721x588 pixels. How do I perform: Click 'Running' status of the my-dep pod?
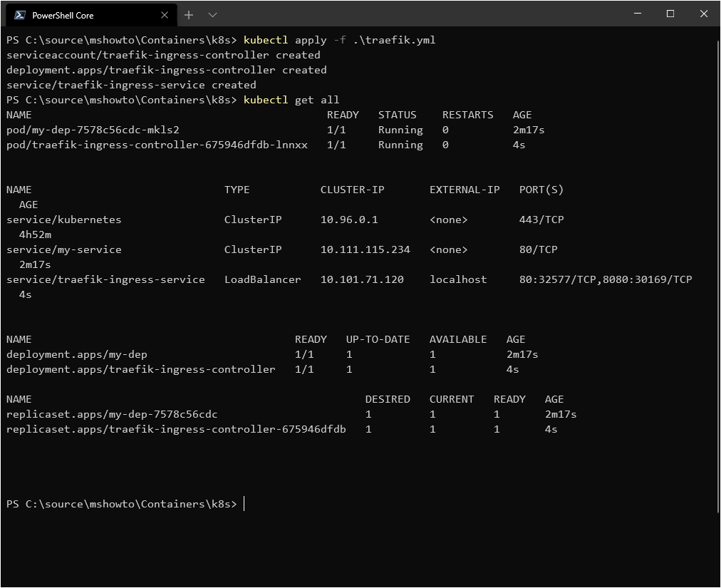point(400,130)
